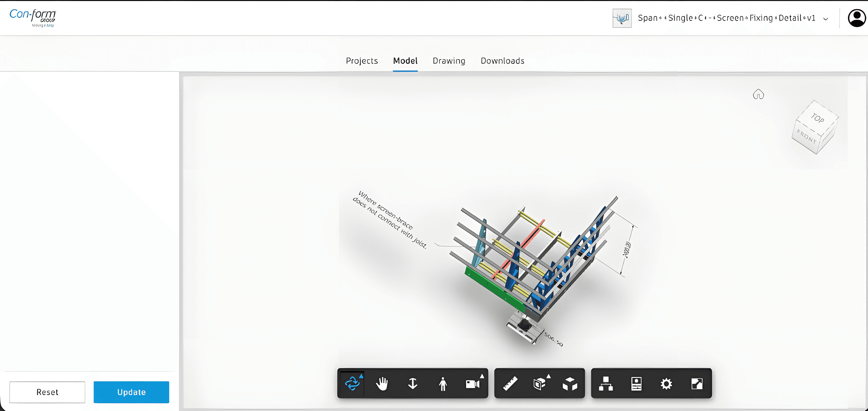Select the Orbit tool in viewer toolbar

[x=352, y=384]
